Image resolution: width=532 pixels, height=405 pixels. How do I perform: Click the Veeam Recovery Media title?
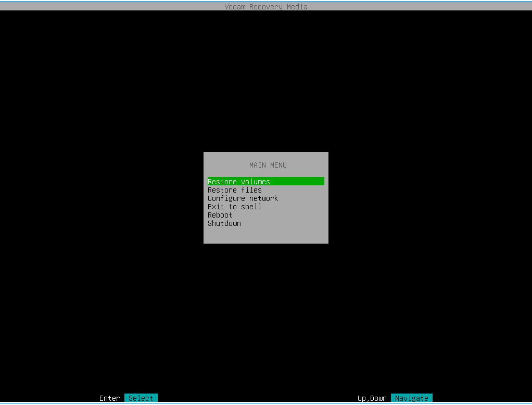(x=266, y=7)
